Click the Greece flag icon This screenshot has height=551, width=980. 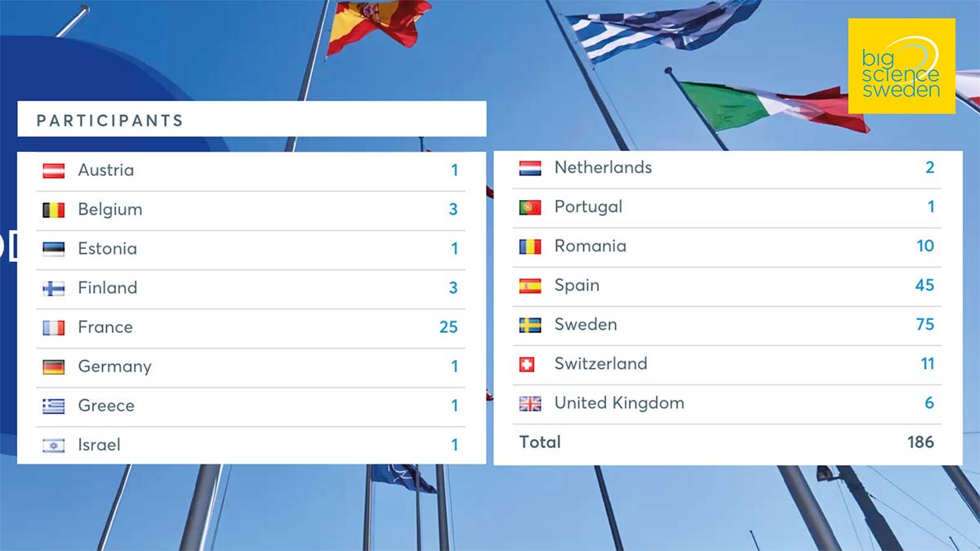click(54, 406)
